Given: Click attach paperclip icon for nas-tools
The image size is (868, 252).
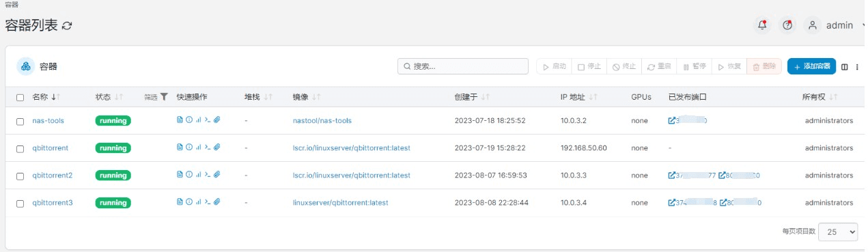Looking at the screenshot, I should click(217, 120).
